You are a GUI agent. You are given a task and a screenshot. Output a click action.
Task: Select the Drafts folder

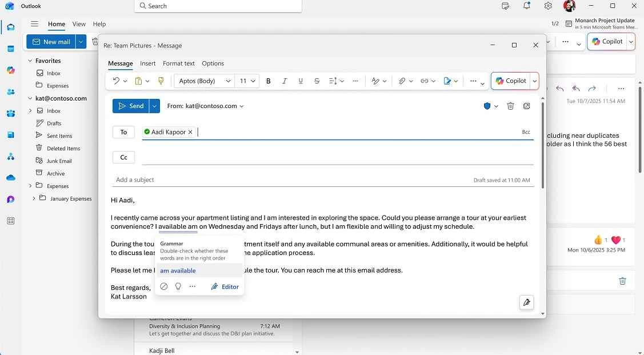tap(54, 123)
